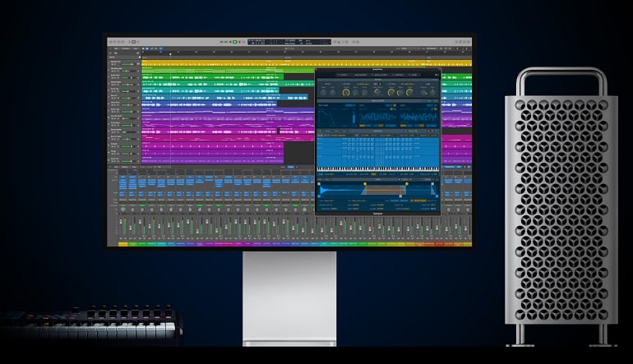Click the add-track plus button above track headers
The image size is (633, 364).
point(110,53)
